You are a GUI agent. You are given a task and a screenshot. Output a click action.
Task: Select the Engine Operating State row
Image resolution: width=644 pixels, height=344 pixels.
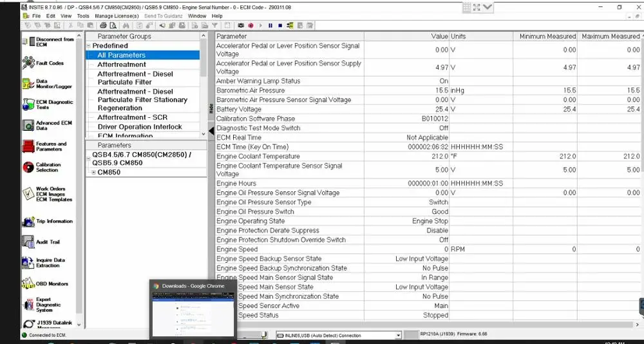428,221
